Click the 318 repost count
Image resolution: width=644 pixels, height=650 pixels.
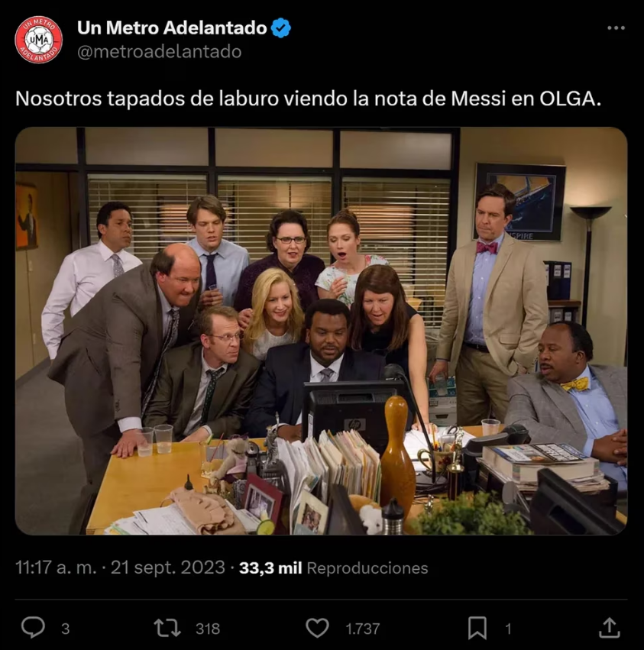point(208,629)
